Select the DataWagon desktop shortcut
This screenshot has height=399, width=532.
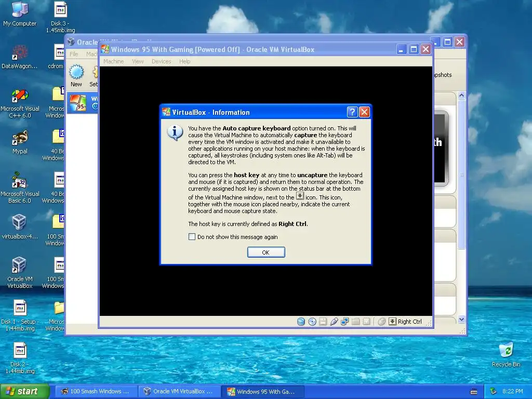click(20, 57)
